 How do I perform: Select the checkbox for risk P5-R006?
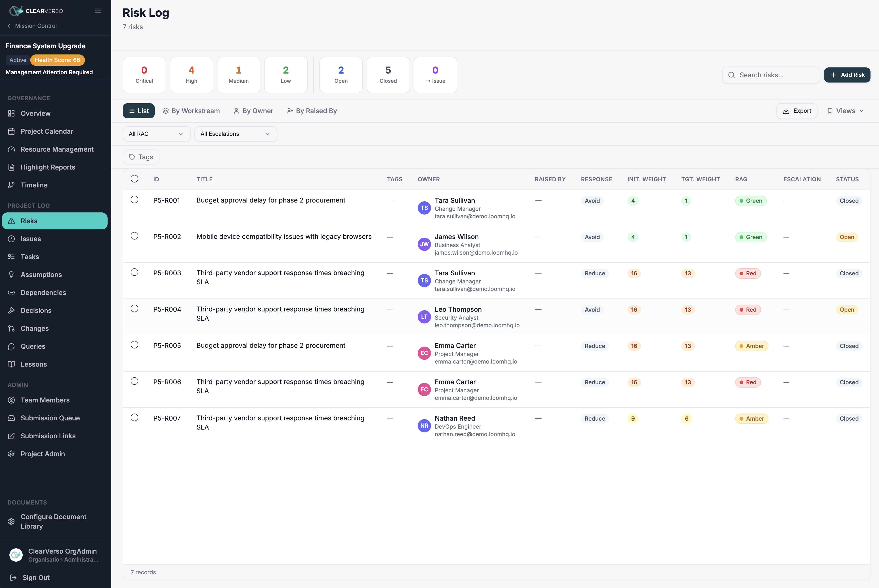[x=134, y=381]
